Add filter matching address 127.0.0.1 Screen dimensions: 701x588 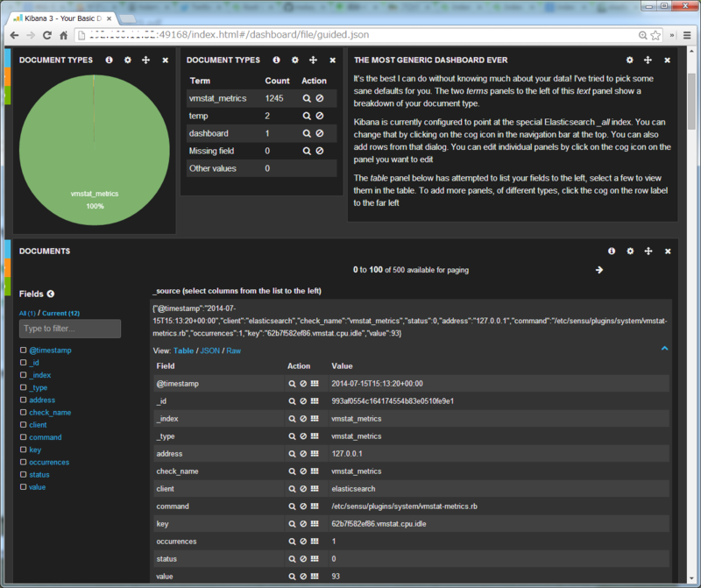292,454
